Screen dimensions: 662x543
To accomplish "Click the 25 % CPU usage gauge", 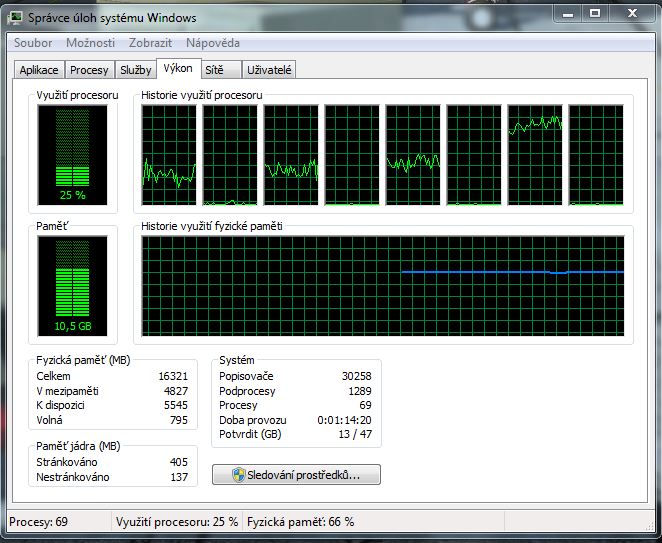I will [72, 155].
